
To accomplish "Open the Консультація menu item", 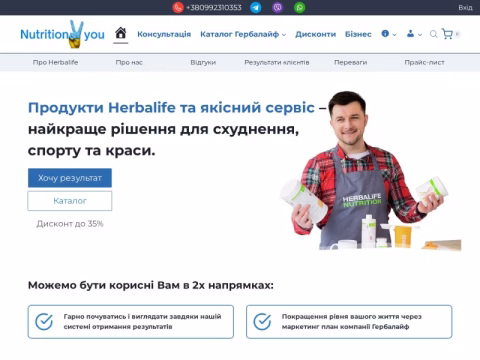I will (164, 34).
